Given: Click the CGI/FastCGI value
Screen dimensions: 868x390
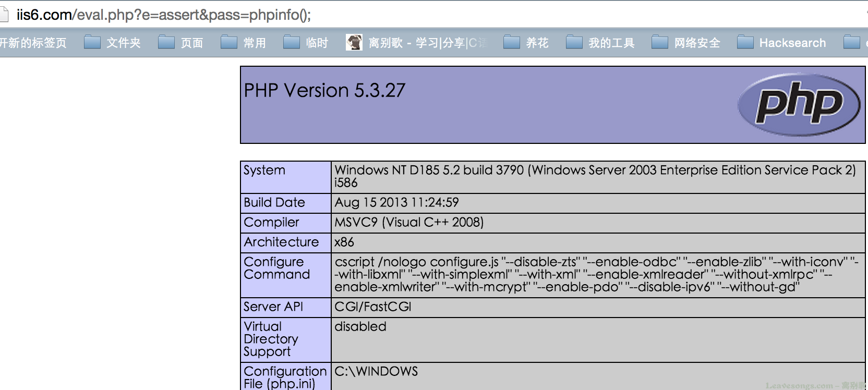Looking at the screenshot, I should point(373,307).
